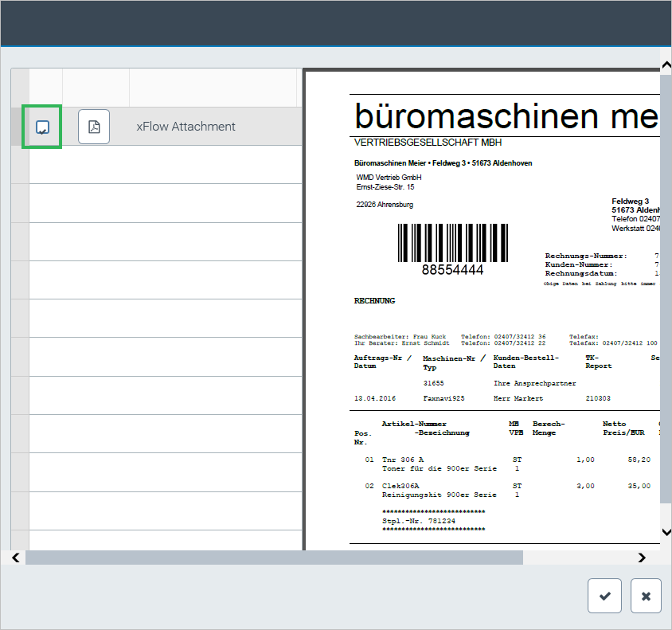Click the barcode 88554444 in the preview
The width and height of the screenshot is (672, 630).
click(x=452, y=244)
